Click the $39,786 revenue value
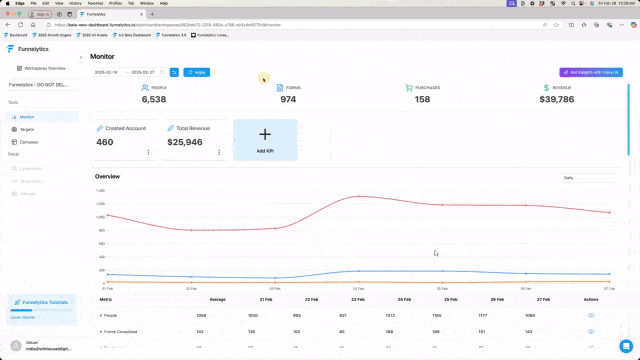The width and height of the screenshot is (640, 360). pyautogui.click(x=557, y=99)
